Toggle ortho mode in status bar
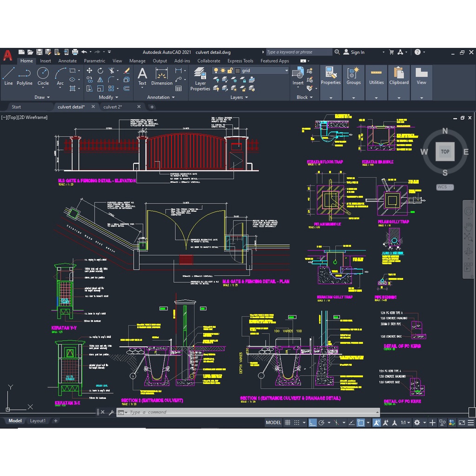The image size is (476, 476). 313,423
